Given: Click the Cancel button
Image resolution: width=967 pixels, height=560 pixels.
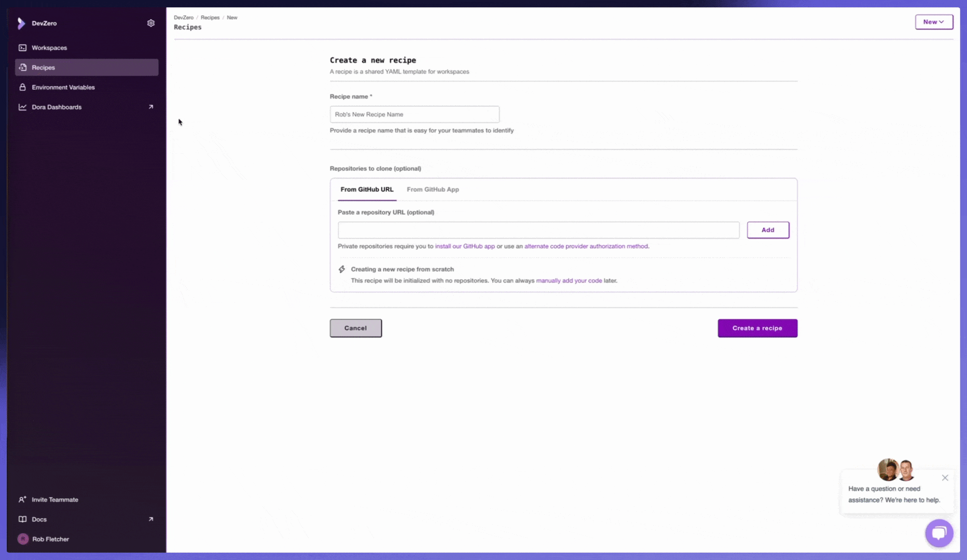Looking at the screenshot, I should (x=355, y=328).
